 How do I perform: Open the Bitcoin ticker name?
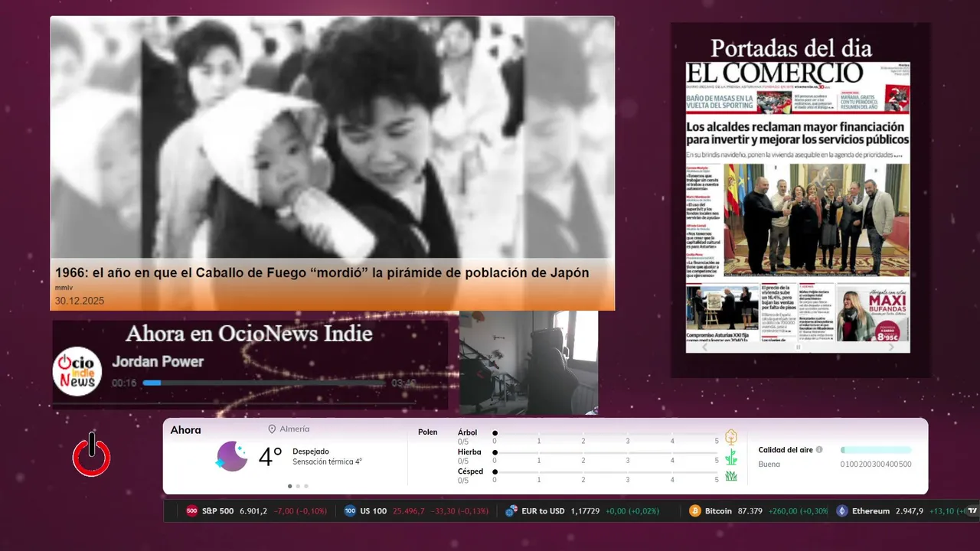click(718, 511)
